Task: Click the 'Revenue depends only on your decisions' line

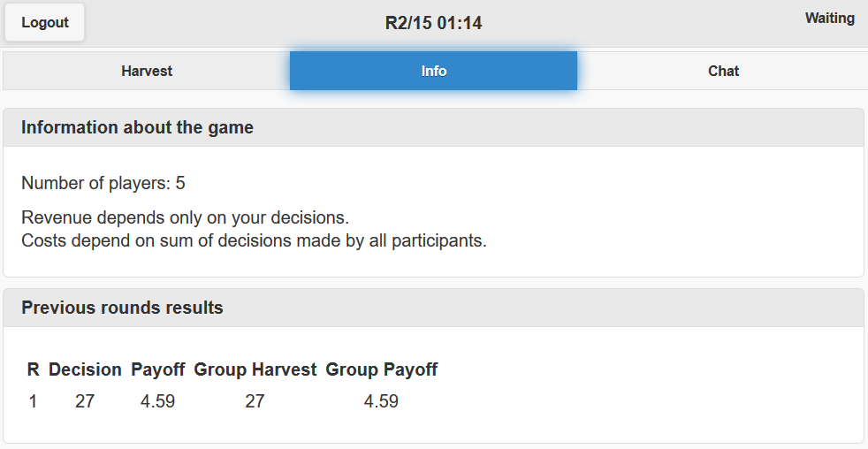Action: coord(186,217)
